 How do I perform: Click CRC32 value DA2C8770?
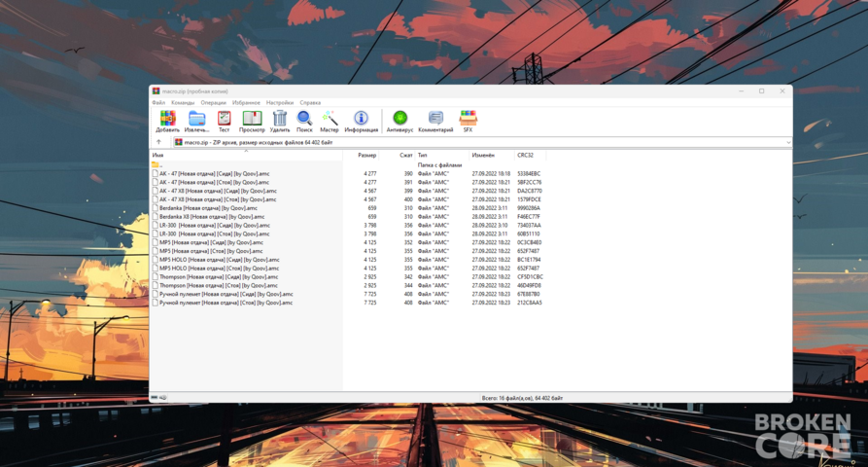tap(530, 191)
